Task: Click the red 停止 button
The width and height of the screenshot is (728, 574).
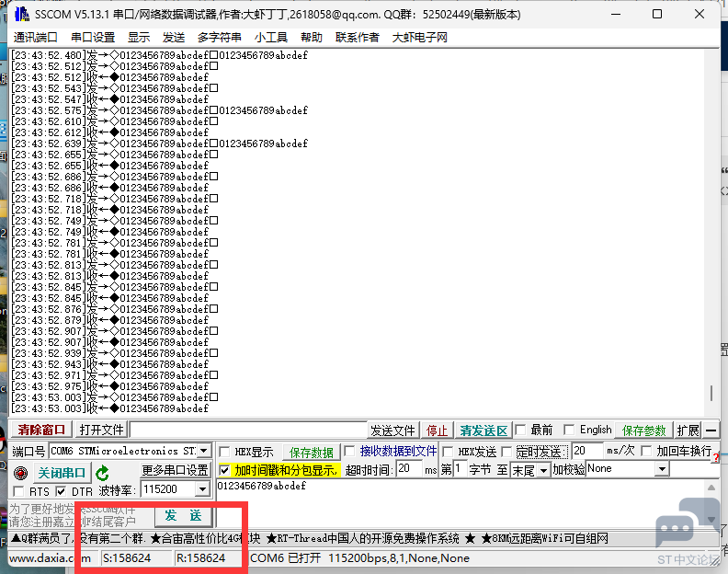Action: 437,430
